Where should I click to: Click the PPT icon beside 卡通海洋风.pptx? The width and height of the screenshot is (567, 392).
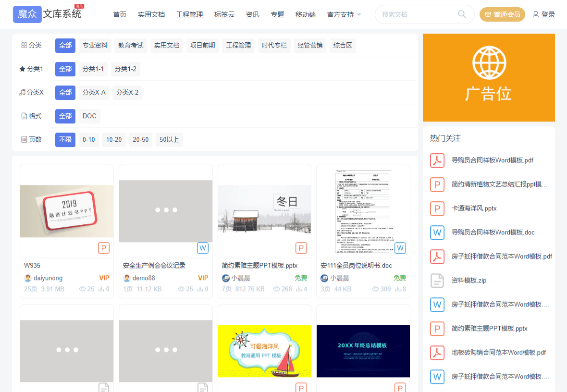[437, 208]
